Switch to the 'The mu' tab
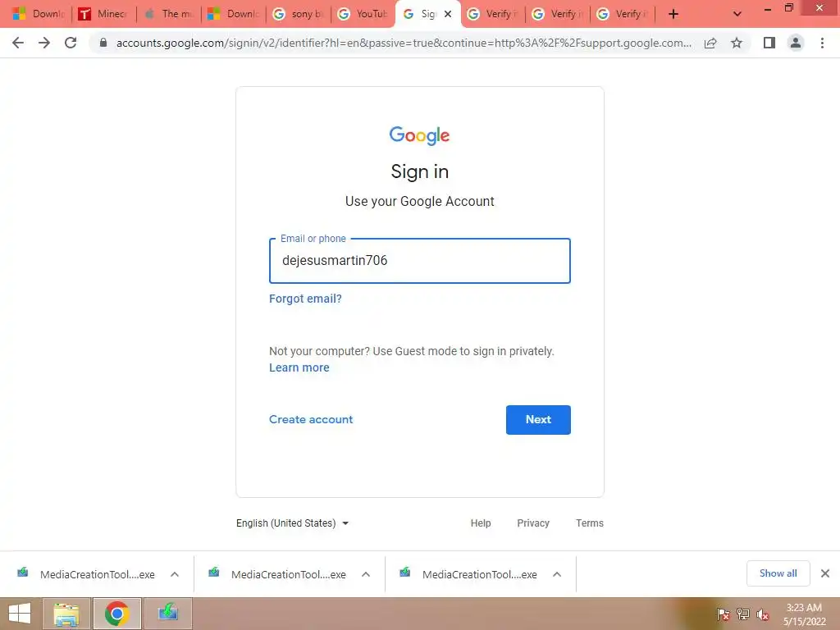 click(169, 14)
